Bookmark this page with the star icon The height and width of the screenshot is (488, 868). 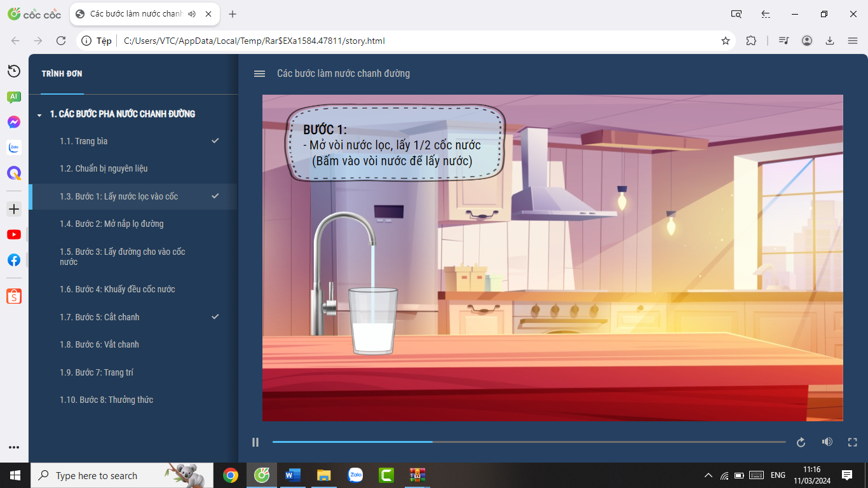coord(725,41)
